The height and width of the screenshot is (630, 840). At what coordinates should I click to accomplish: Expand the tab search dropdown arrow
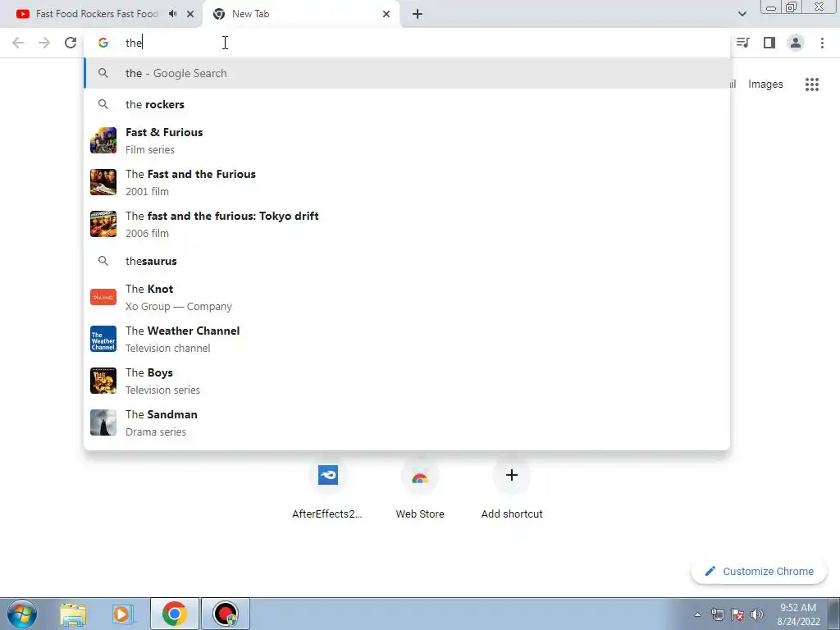(742, 14)
